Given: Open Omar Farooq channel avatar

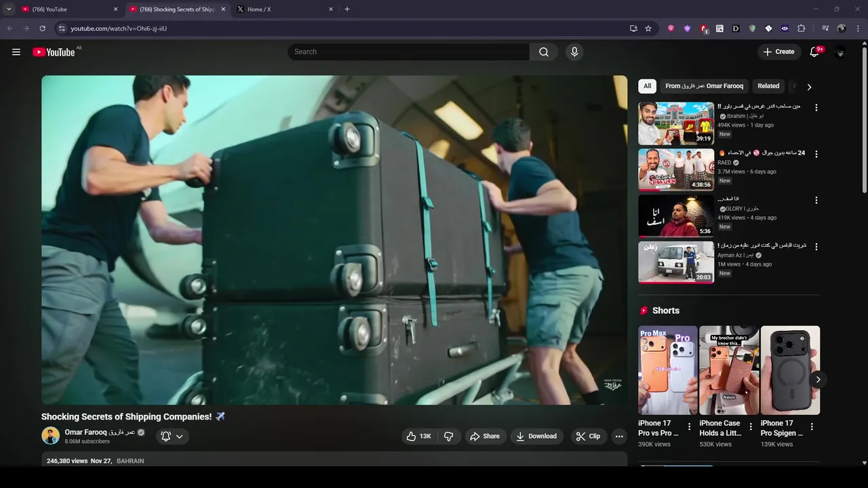Looking at the screenshot, I should tap(50, 436).
